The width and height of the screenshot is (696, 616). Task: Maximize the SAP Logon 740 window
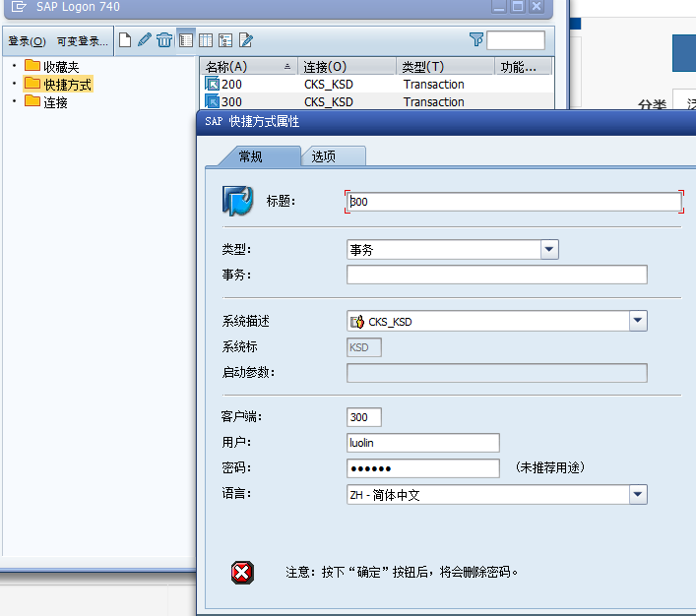click(518, 6)
